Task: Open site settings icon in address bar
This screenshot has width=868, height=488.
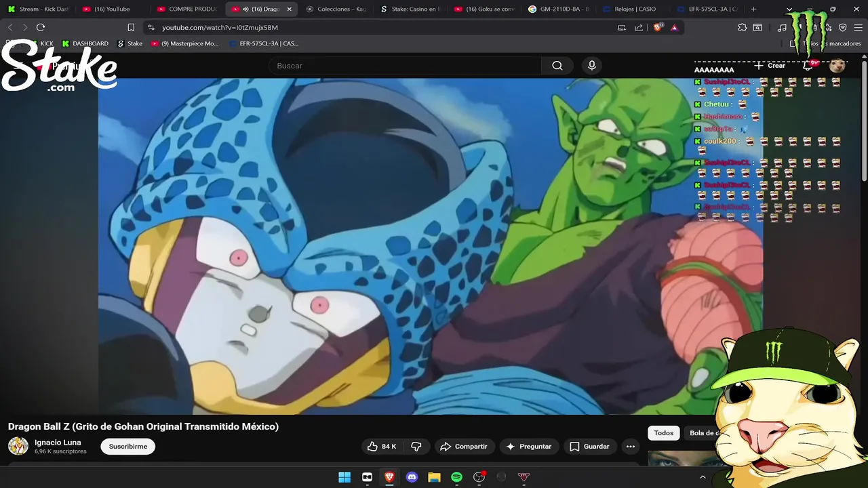Action: (x=151, y=27)
